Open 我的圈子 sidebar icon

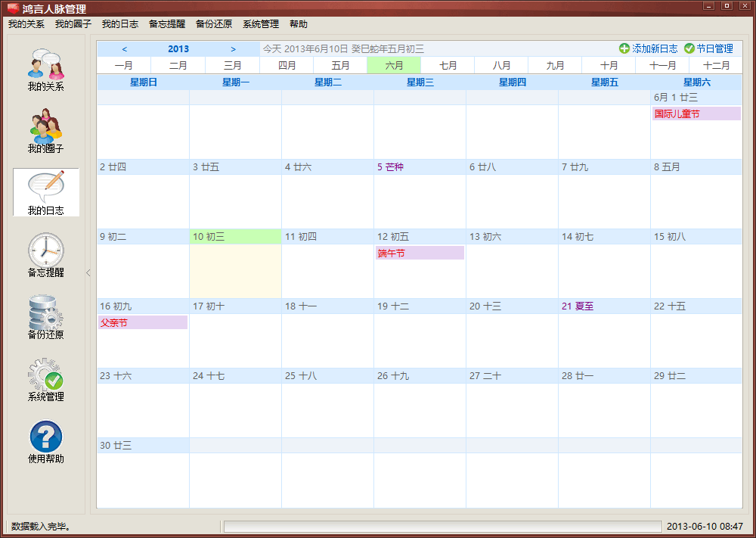point(46,126)
